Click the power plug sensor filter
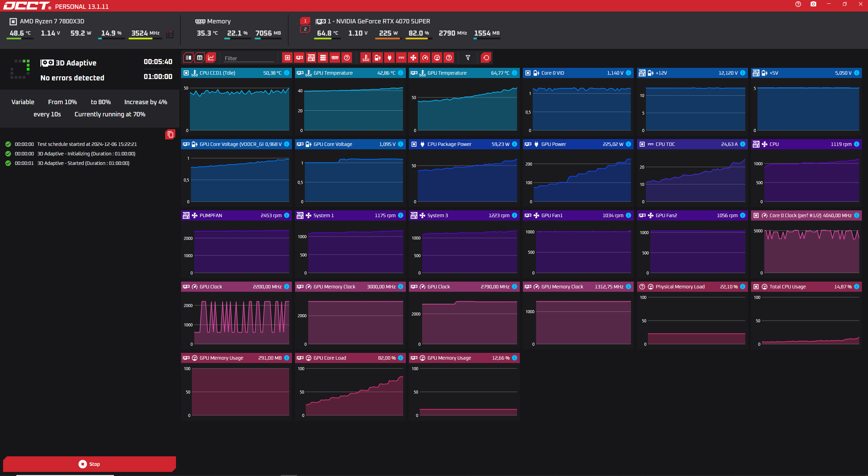The image size is (868, 476). [x=389, y=58]
